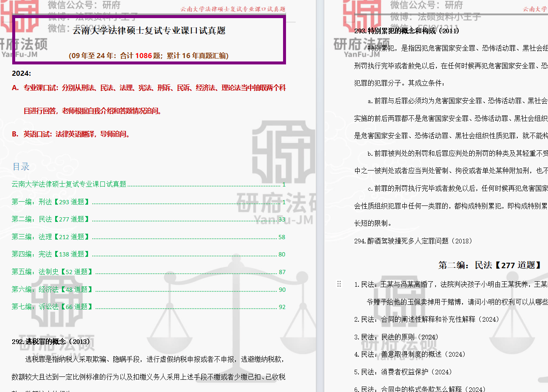Click line B. 英语口试：法律英语翻译

[x=72, y=134]
